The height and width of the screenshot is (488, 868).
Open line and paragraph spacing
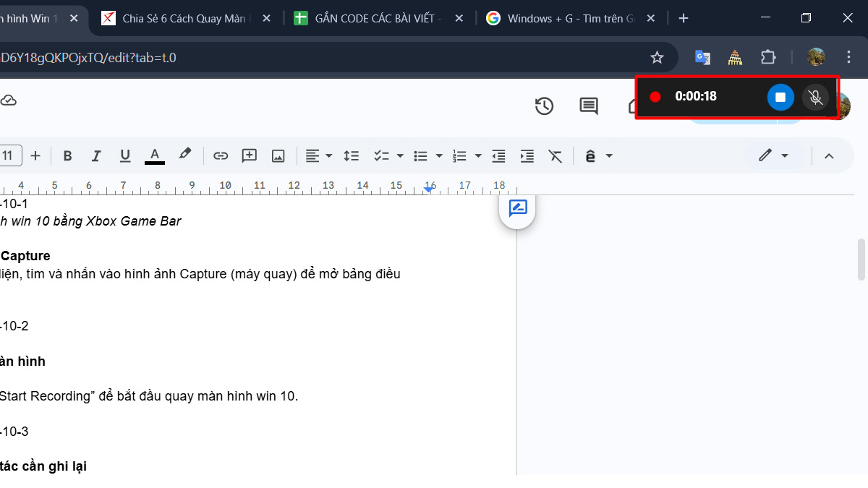(352, 155)
